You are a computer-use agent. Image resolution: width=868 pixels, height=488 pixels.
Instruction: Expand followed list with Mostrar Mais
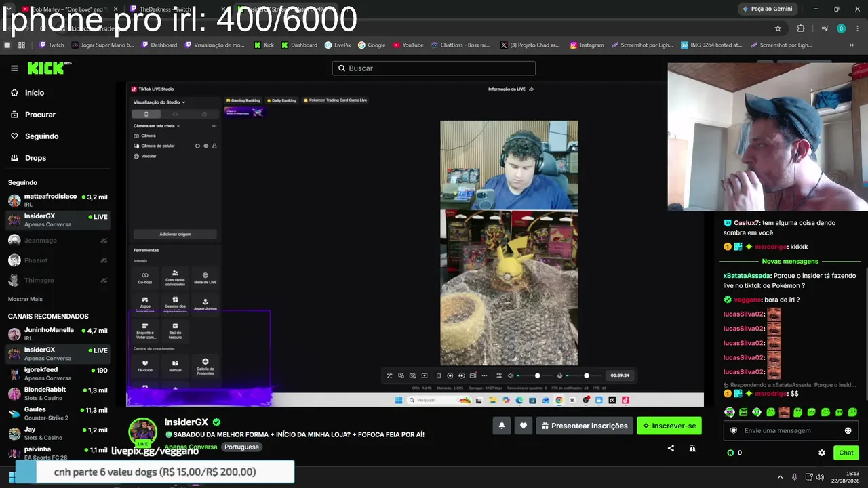26,299
